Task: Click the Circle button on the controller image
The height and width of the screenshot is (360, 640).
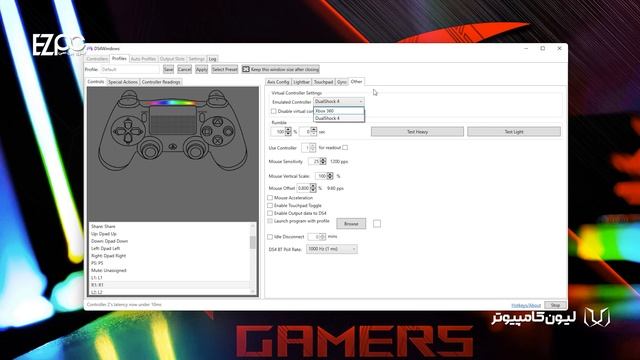Action: tap(228, 131)
